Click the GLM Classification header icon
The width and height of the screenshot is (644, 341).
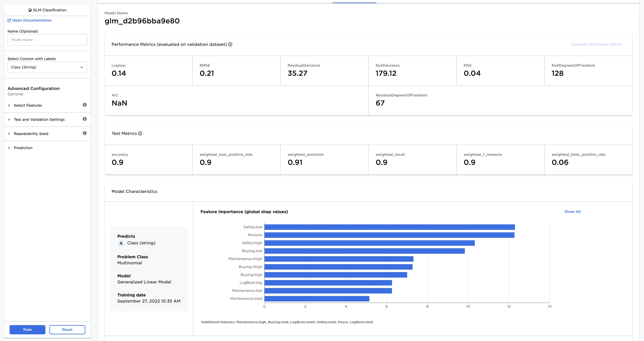pyautogui.click(x=30, y=10)
